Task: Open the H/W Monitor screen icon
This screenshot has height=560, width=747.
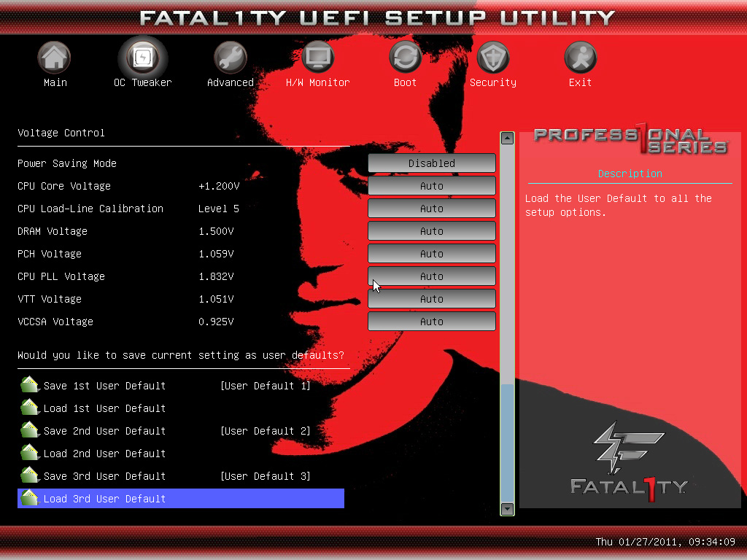Action: (318, 57)
